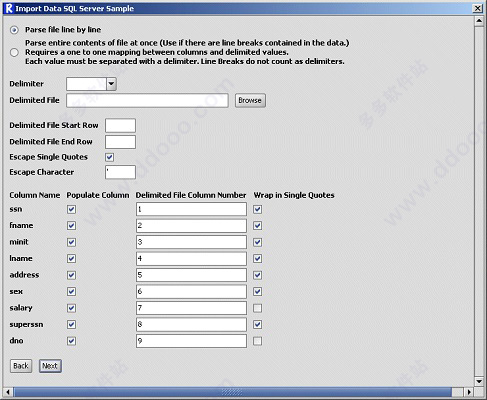Click the Delimited File path field
The height and width of the screenshot is (400, 487).
coord(147,100)
